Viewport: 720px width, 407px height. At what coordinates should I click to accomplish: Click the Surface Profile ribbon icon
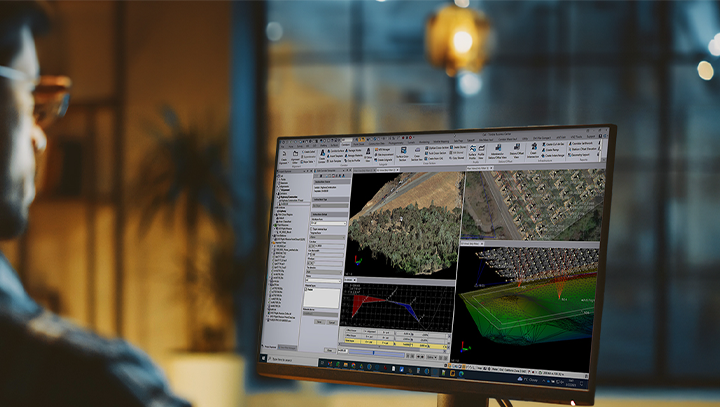click(x=473, y=152)
